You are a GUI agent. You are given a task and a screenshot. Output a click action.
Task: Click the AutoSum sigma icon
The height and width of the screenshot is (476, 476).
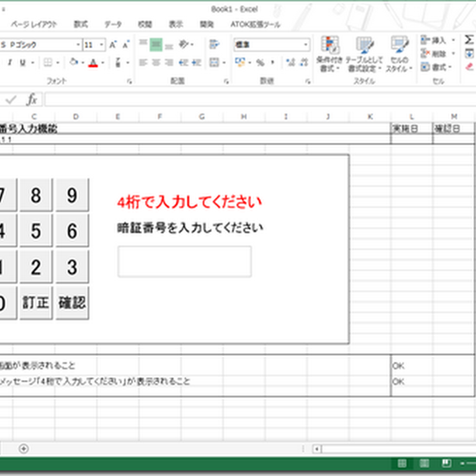pos(469,40)
